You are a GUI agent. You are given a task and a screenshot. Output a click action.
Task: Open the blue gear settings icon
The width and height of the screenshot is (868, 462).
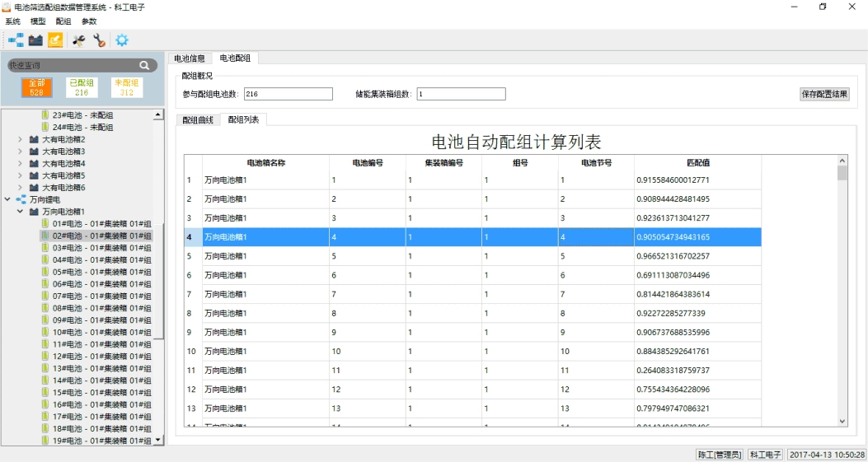pyautogui.click(x=122, y=40)
